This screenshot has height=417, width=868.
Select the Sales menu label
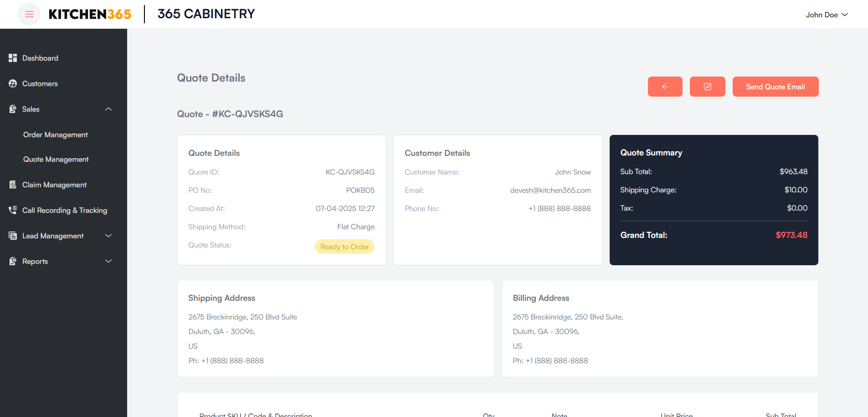[x=31, y=109]
